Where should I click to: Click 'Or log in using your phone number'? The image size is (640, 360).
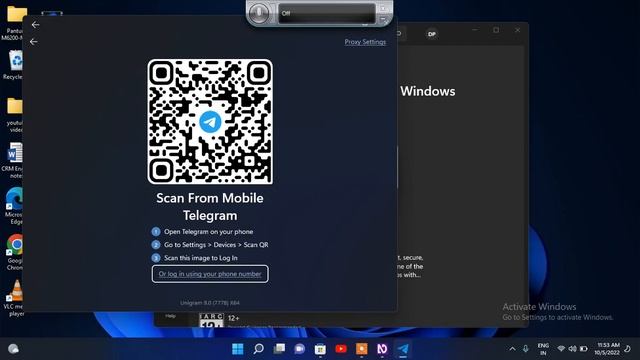click(x=210, y=274)
